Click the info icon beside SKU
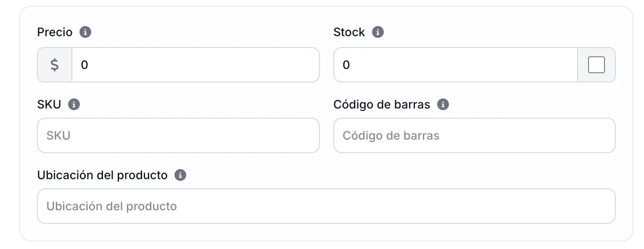The image size is (644, 249). (x=74, y=104)
